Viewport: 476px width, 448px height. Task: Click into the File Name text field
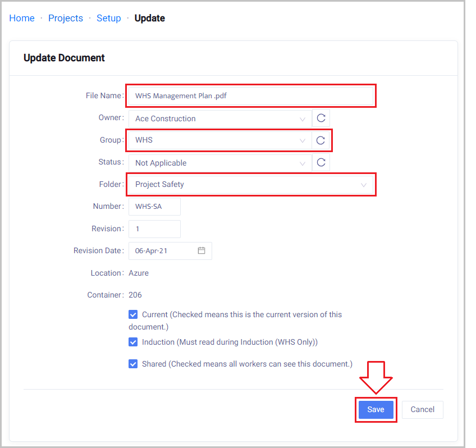coord(251,96)
